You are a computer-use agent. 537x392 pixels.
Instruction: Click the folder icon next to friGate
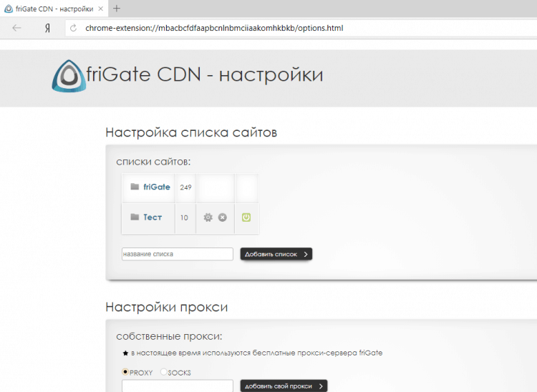click(135, 187)
